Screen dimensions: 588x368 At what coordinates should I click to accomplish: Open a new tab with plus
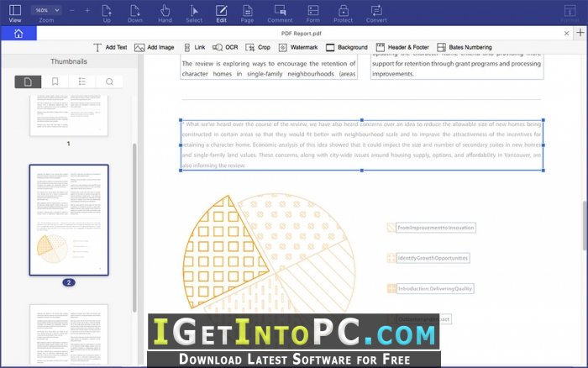point(580,33)
